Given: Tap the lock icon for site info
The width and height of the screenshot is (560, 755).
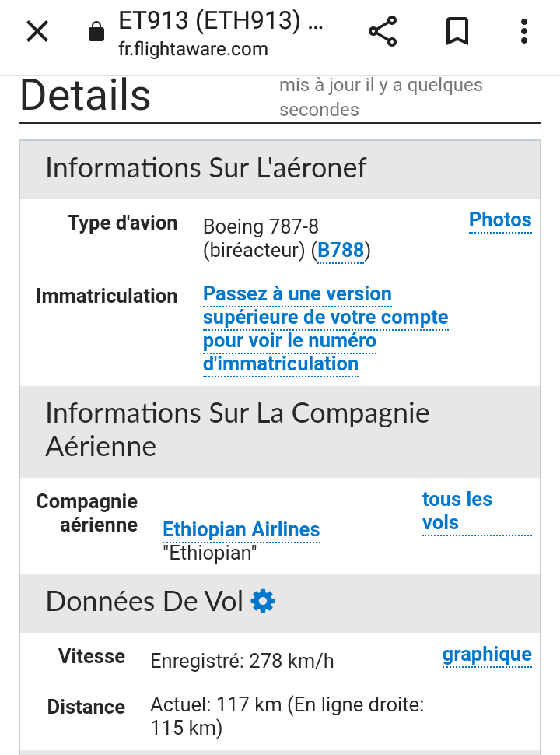Looking at the screenshot, I should coord(96,32).
